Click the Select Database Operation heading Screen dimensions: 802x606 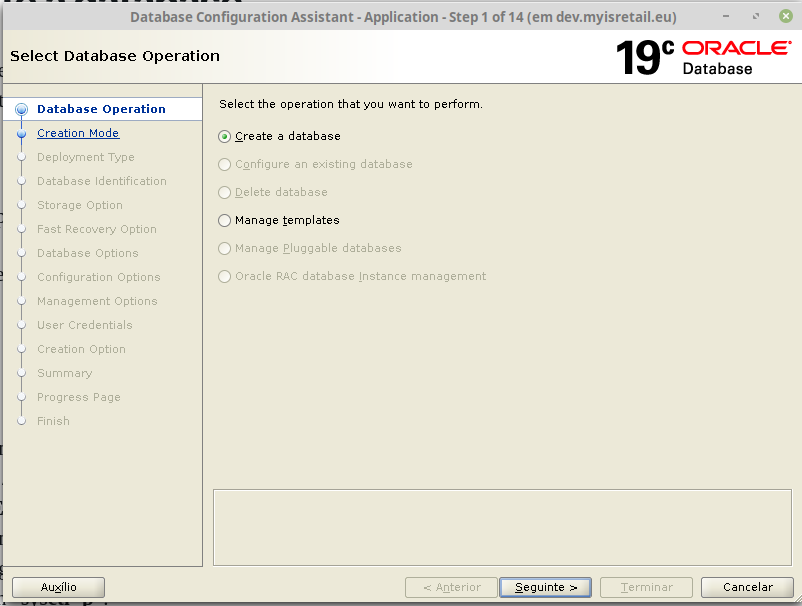pos(115,56)
